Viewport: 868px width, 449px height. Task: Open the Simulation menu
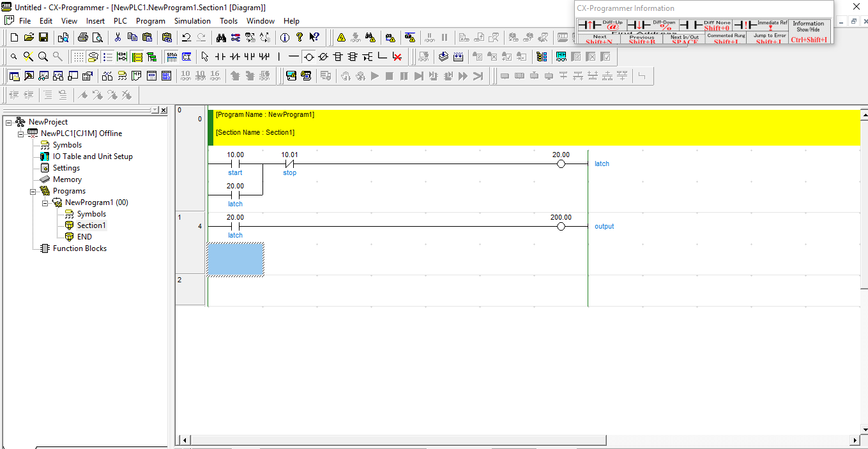[192, 20]
